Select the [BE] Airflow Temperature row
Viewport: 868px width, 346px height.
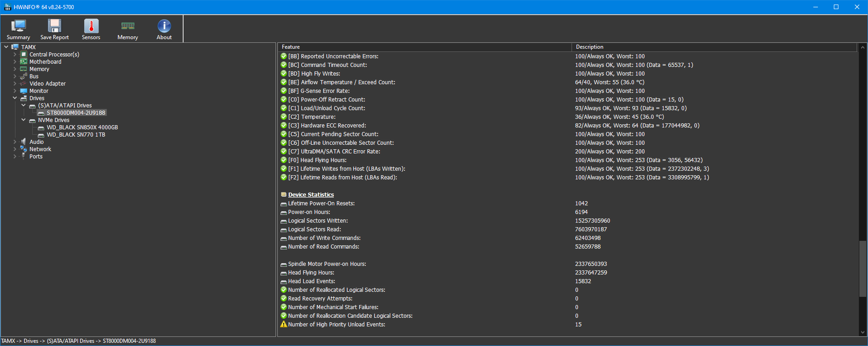(x=567, y=82)
